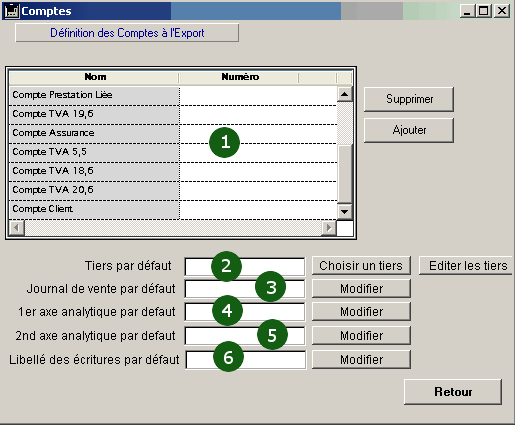Click the Ajouter button to add an account
Viewport: 516px width, 427px height.
(x=409, y=130)
